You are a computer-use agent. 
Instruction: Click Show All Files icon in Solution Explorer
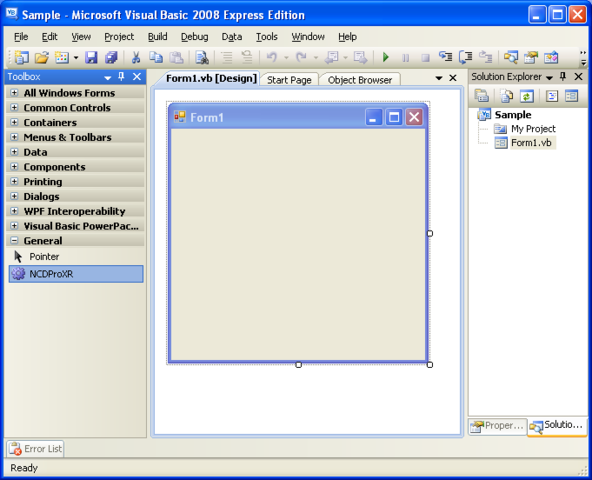(507, 96)
